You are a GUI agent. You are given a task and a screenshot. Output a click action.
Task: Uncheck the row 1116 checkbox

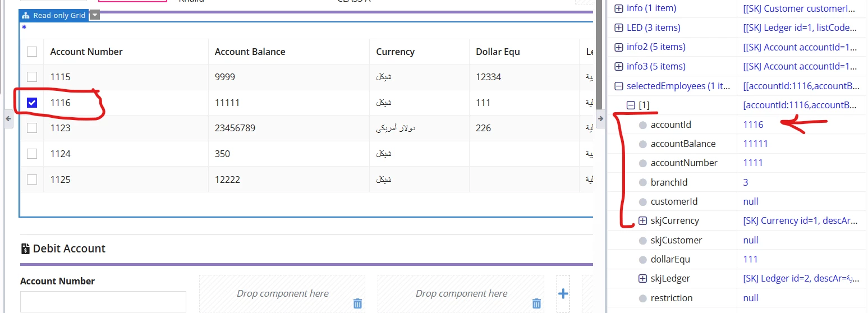(32, 103)
